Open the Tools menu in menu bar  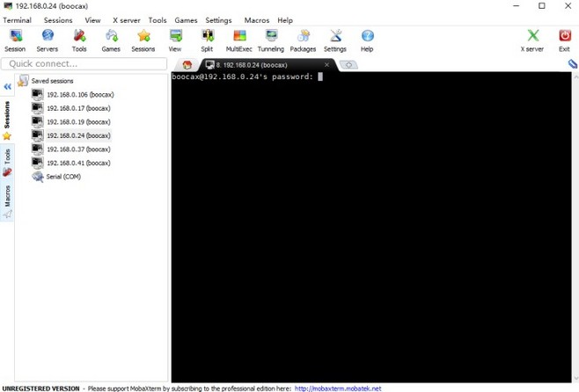tap(158, 20)
